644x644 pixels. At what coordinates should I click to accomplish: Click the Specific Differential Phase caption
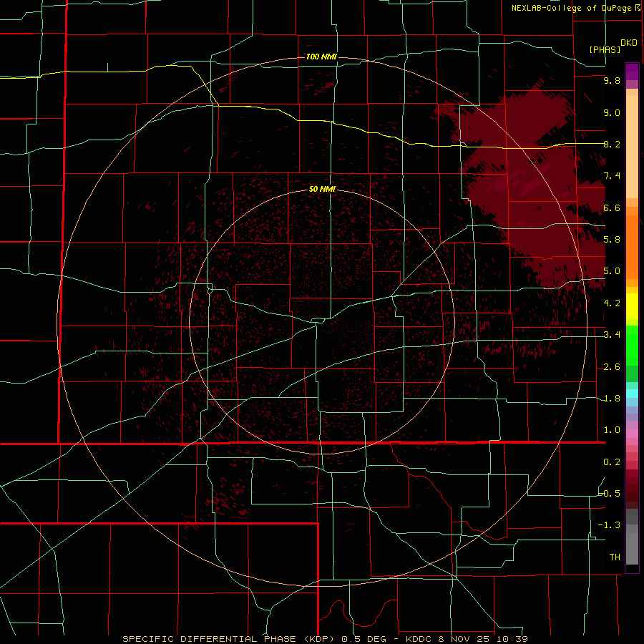[325, 639]
